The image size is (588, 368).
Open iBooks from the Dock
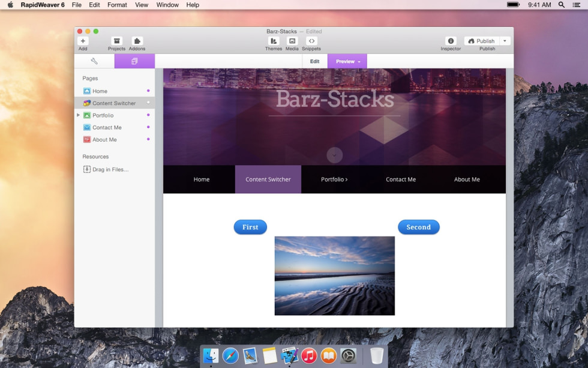329,355
